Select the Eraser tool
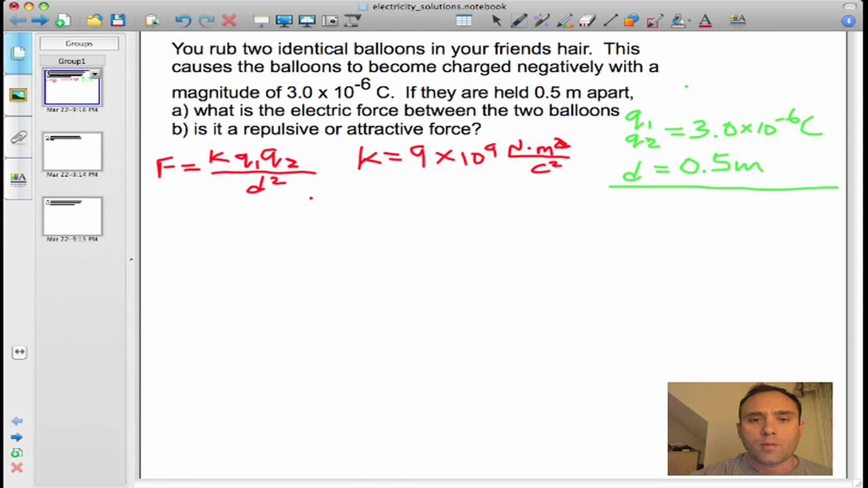Image resolution: width=868 pixels, height=488 pixels. pos(587,20)
